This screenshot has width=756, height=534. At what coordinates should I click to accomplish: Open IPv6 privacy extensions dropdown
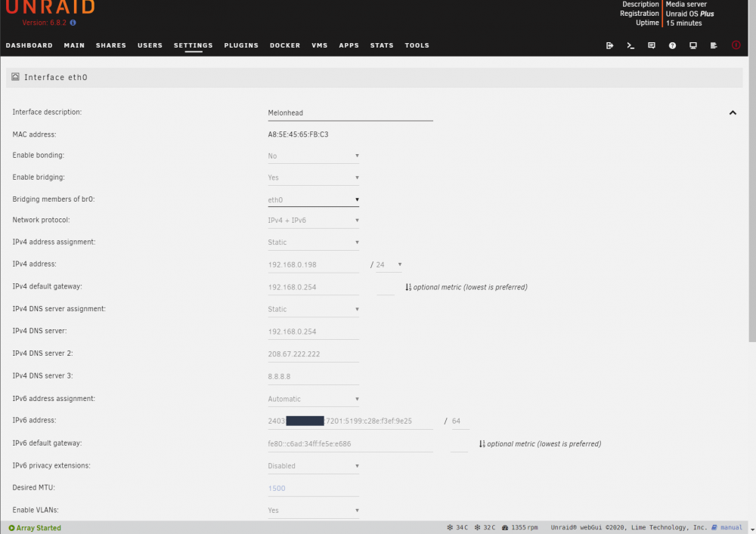coord(314,466)
